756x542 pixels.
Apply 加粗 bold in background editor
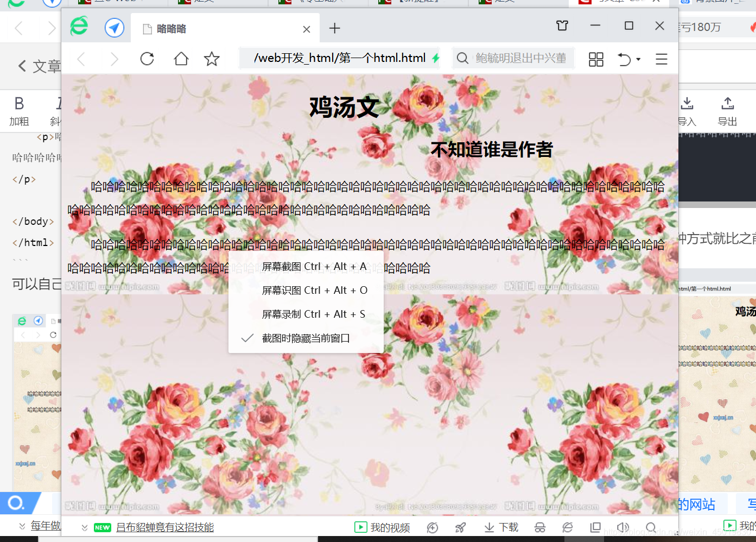pos(19,111)
